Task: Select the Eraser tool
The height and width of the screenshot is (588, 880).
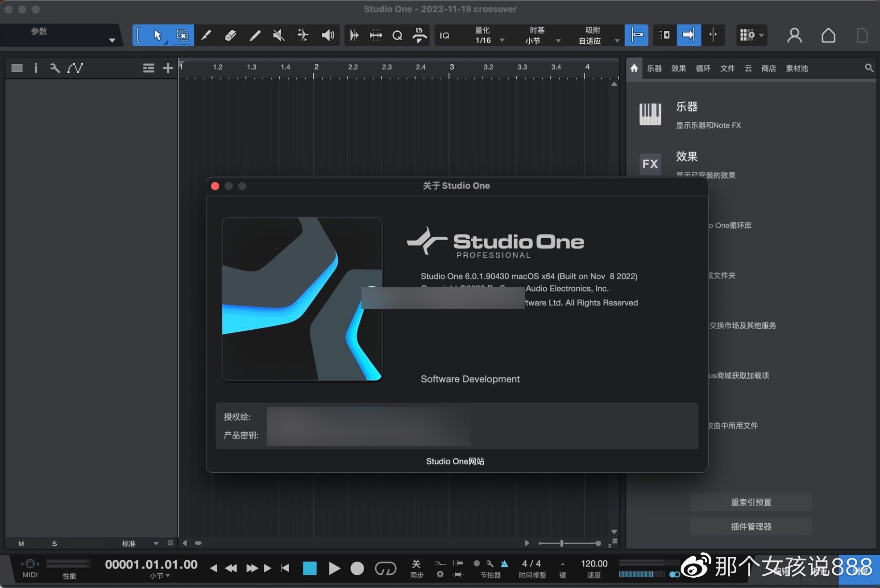Action: 230,35
